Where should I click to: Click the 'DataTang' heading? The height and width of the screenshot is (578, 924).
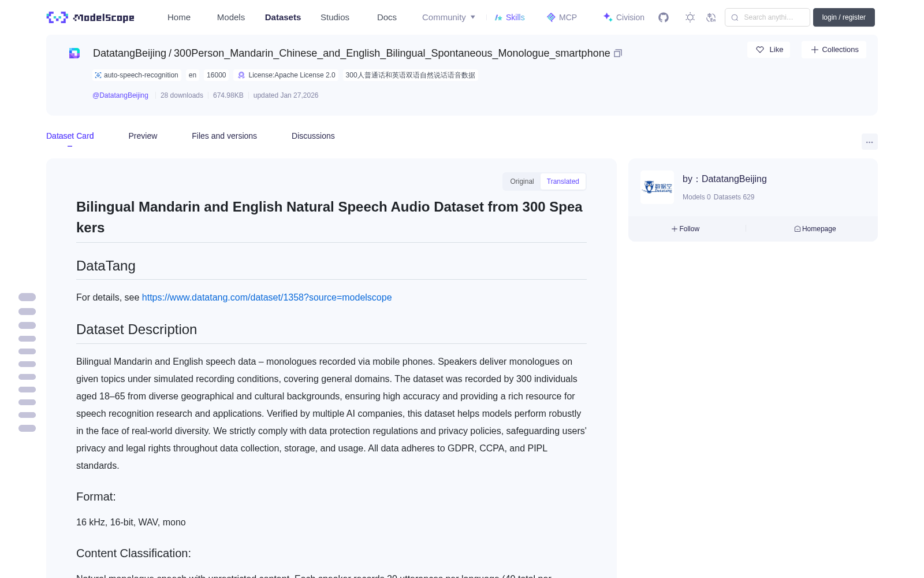tap(106, 266)
